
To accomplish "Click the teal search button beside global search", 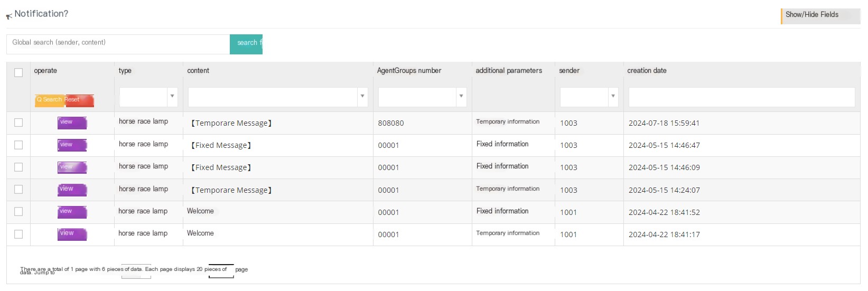I will (x=246, y=44).
